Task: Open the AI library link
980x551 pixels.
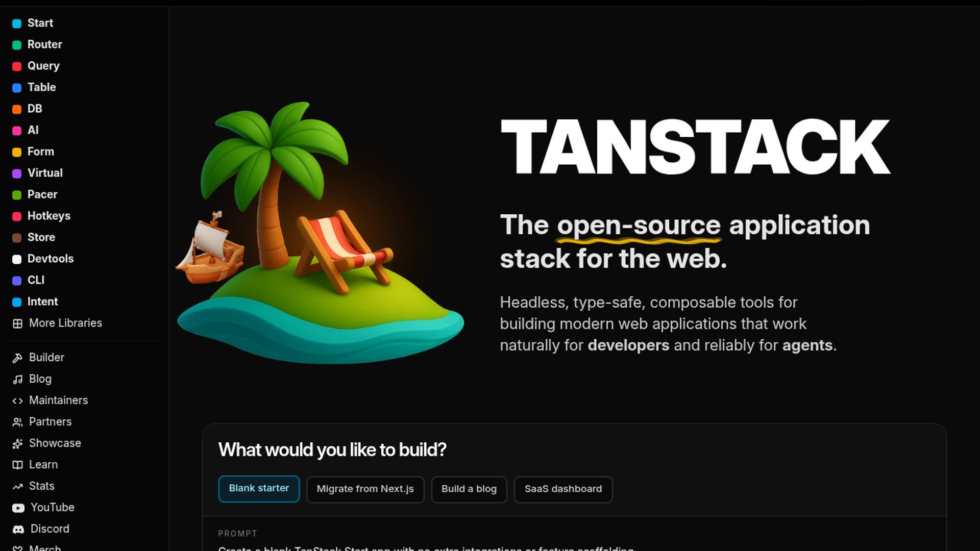Action: click(x=33, y=130)
